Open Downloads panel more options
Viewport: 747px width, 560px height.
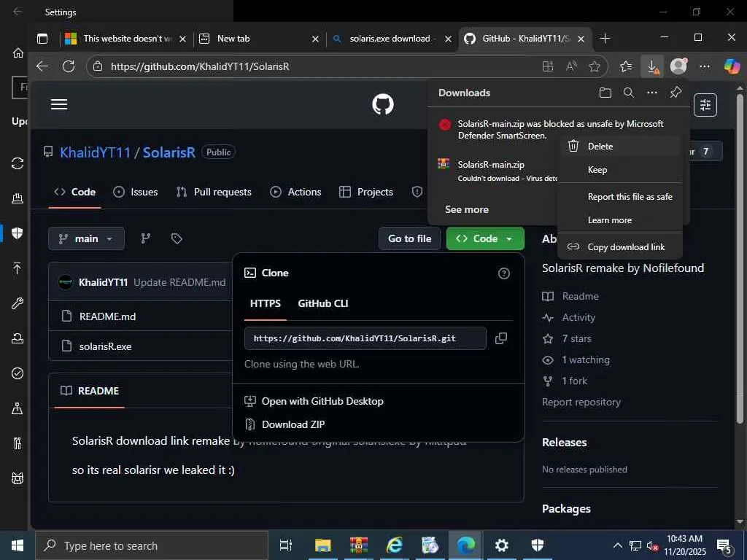[651, 93]
